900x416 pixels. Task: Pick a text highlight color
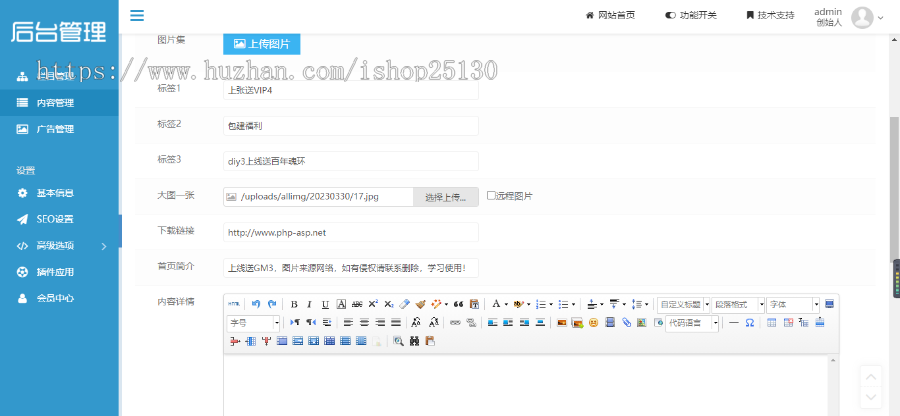520,304
